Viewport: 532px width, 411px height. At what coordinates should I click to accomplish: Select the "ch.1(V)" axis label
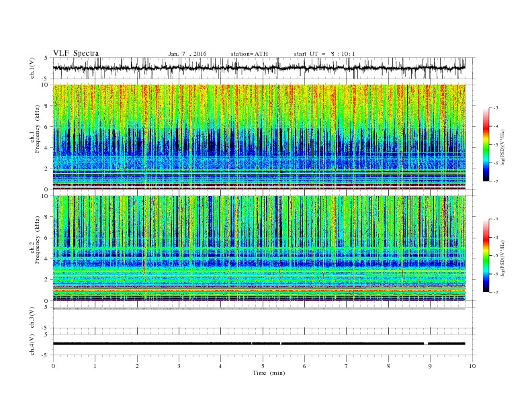pos(32,68)
